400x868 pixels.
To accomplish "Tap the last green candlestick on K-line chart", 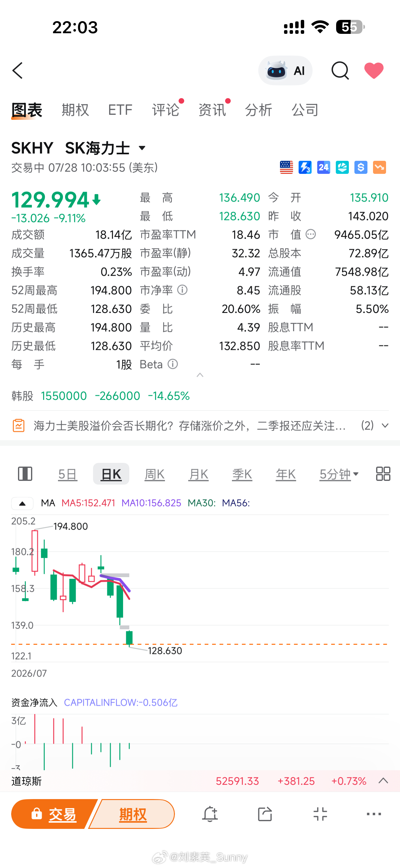I will [x=129, y=638].
